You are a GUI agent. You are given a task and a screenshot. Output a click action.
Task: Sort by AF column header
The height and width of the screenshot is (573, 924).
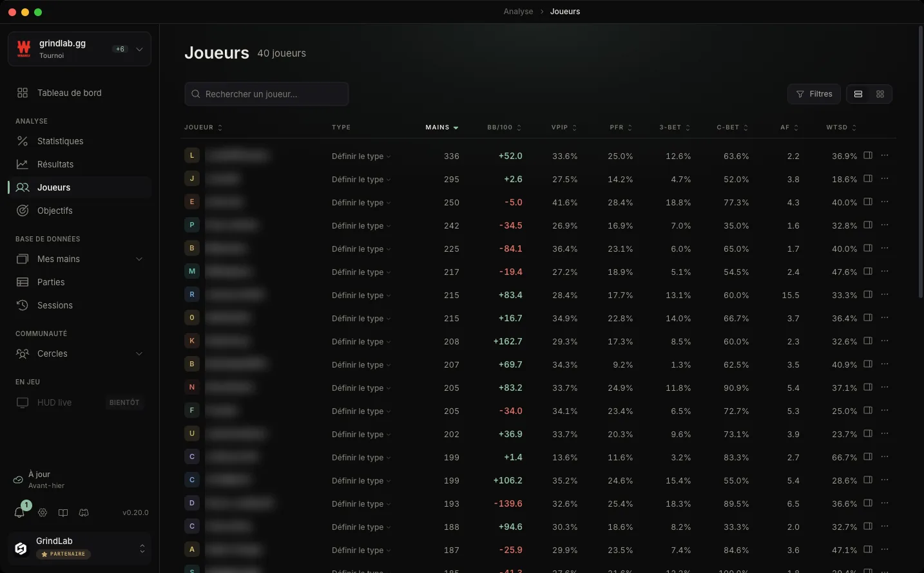(x=789, y=127)
